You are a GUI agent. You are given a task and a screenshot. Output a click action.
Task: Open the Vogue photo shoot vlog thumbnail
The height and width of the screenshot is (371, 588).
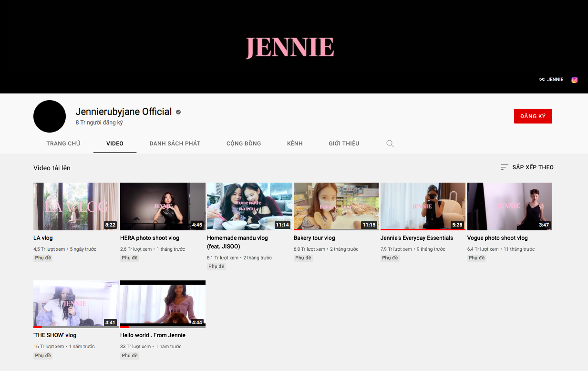point(509,206)
